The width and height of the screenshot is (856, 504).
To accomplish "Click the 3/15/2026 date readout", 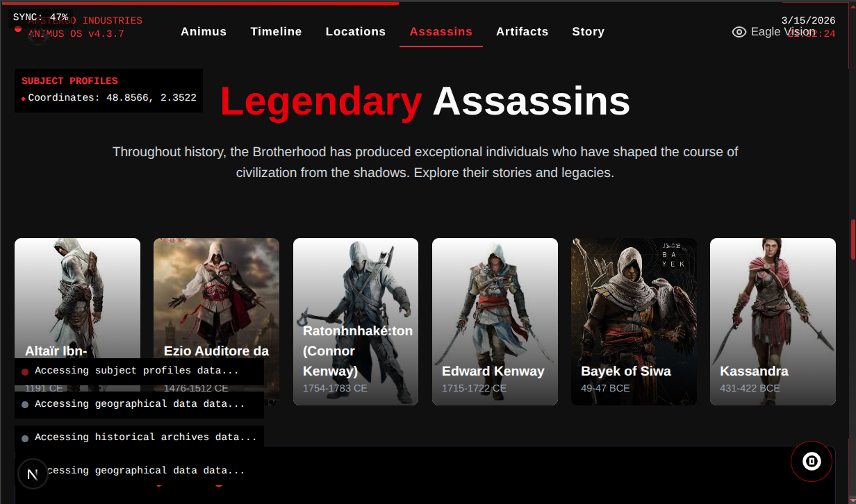I will [808, 21].
